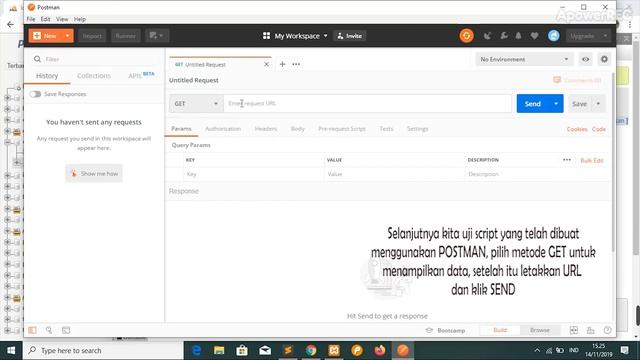
Task: Open the Save button dropdown arrow
Action: point(598,104)
